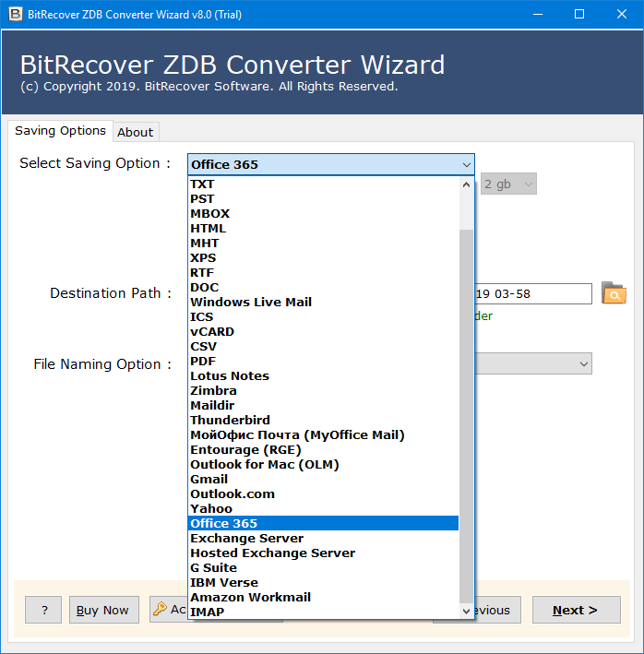Screen dimensions: 644x654
Task: Pick vCARD as saving option
Action: click(x=323, y=331)
